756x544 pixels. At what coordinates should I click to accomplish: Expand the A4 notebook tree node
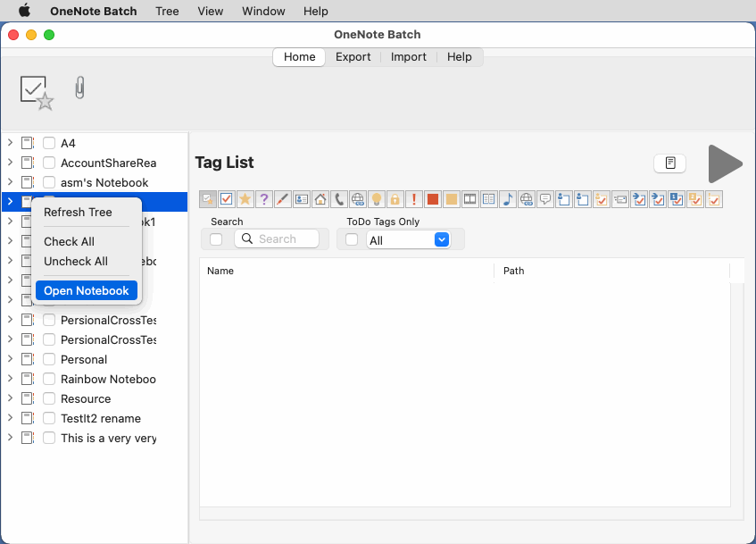point(10,143)
